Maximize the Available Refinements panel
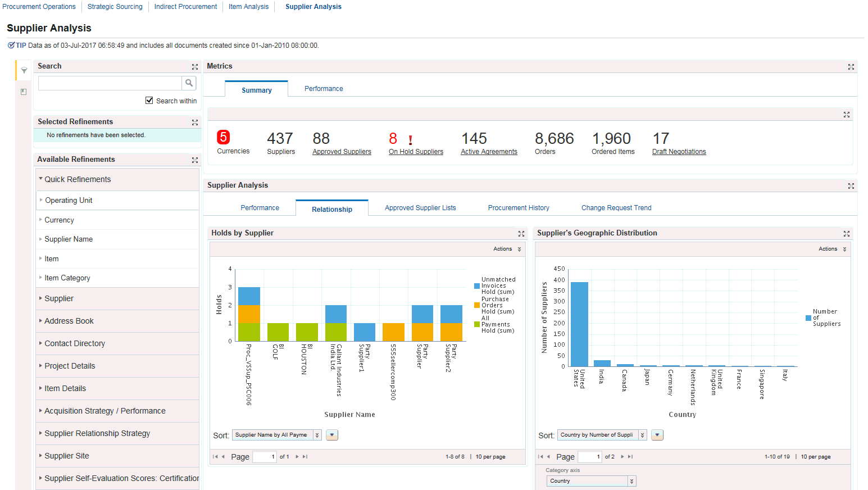This screenshot has height=490, width=868. click(195, 160)
